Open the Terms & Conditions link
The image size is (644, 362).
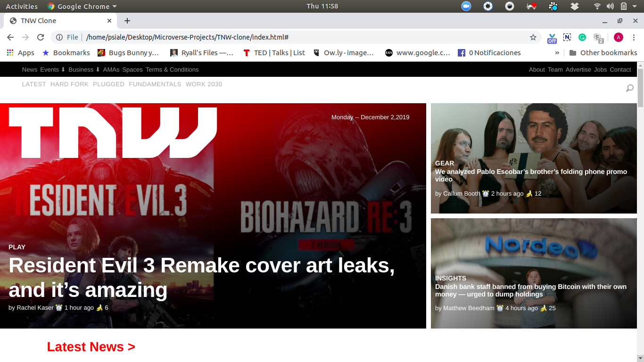pos(172,69)
